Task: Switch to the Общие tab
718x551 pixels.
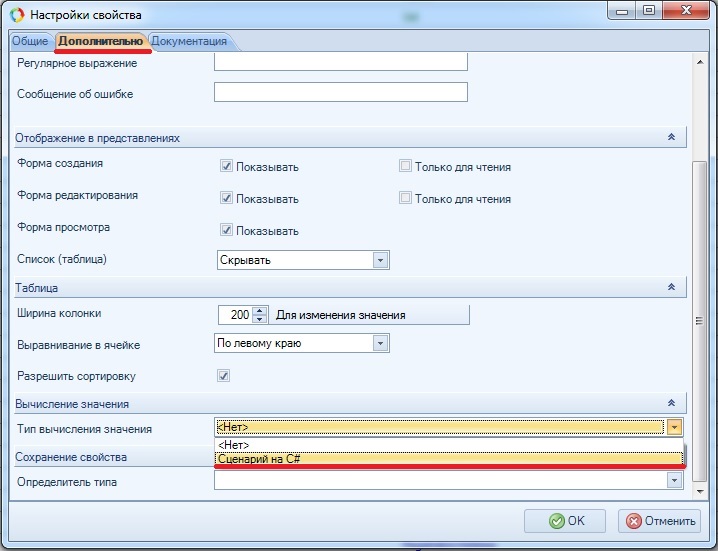Action: click(x=29, y=41)
